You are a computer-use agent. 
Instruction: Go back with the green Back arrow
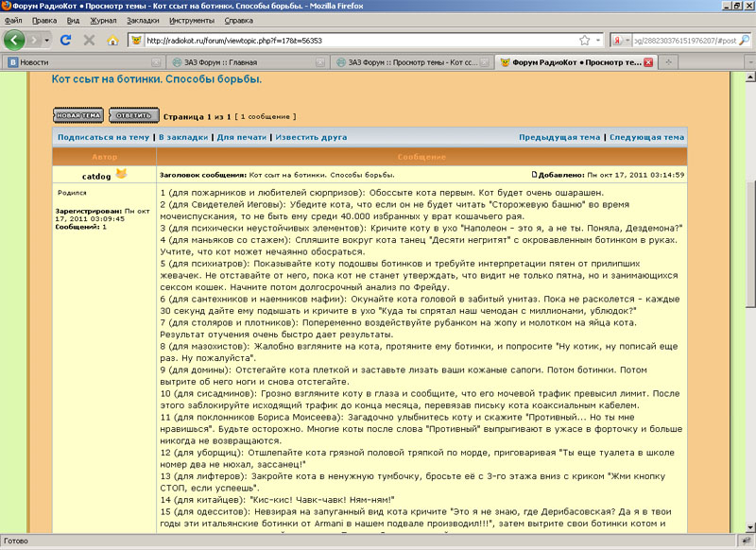tap(14, 40)
